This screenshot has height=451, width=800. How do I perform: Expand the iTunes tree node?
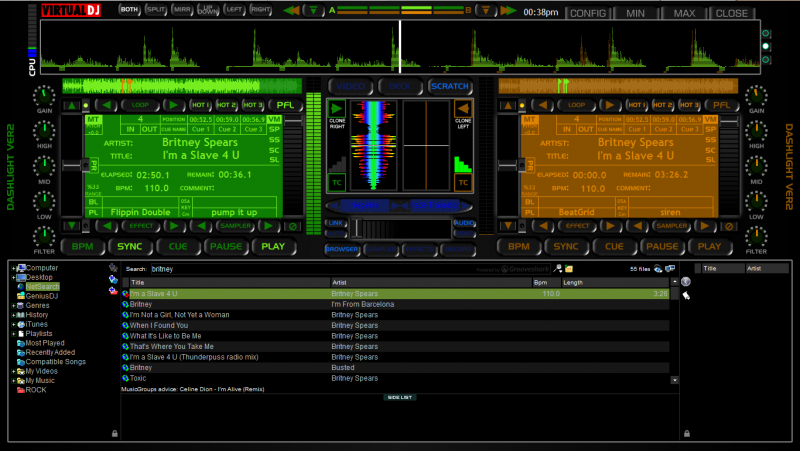[13, 324]
